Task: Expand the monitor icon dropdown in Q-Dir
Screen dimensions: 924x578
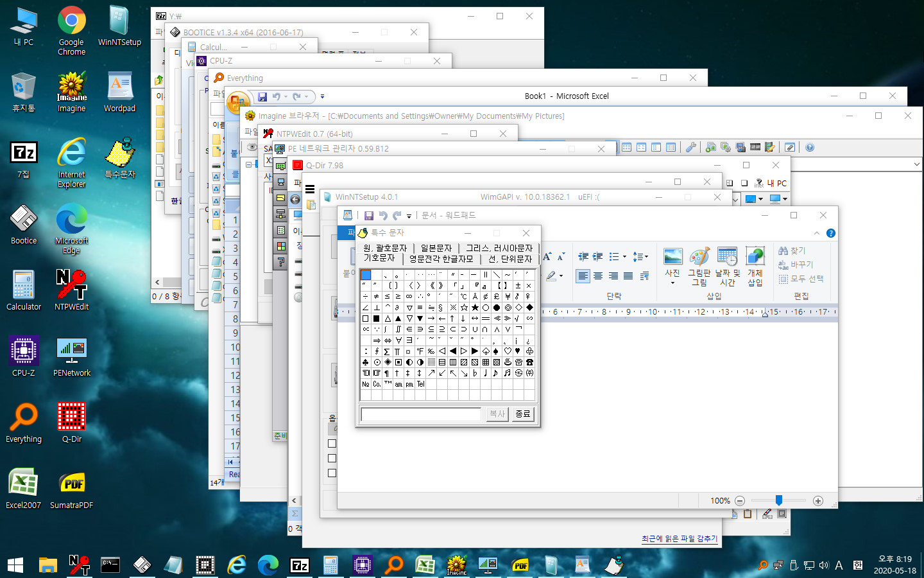Action: [x=785, y=199]
